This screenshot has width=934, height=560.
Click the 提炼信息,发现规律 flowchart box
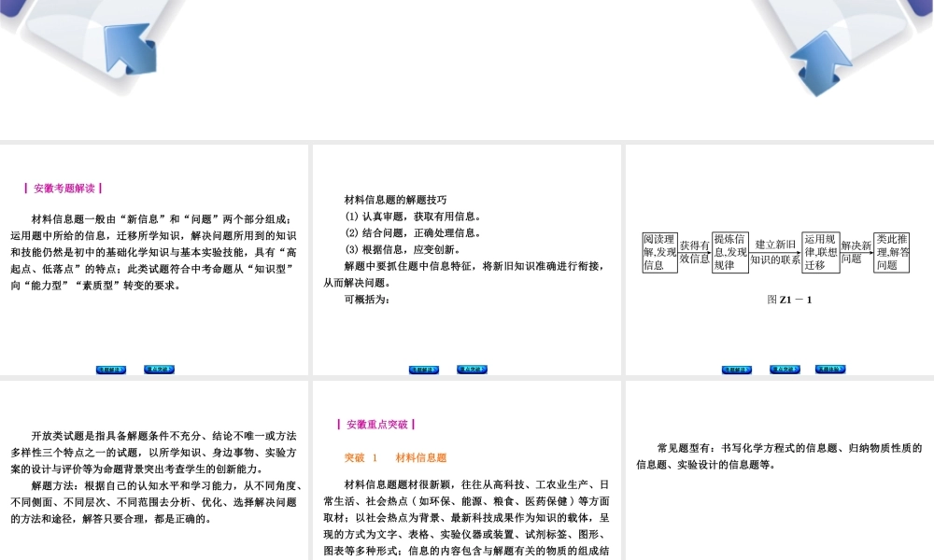pyautogui.click(x=730, y=252)
